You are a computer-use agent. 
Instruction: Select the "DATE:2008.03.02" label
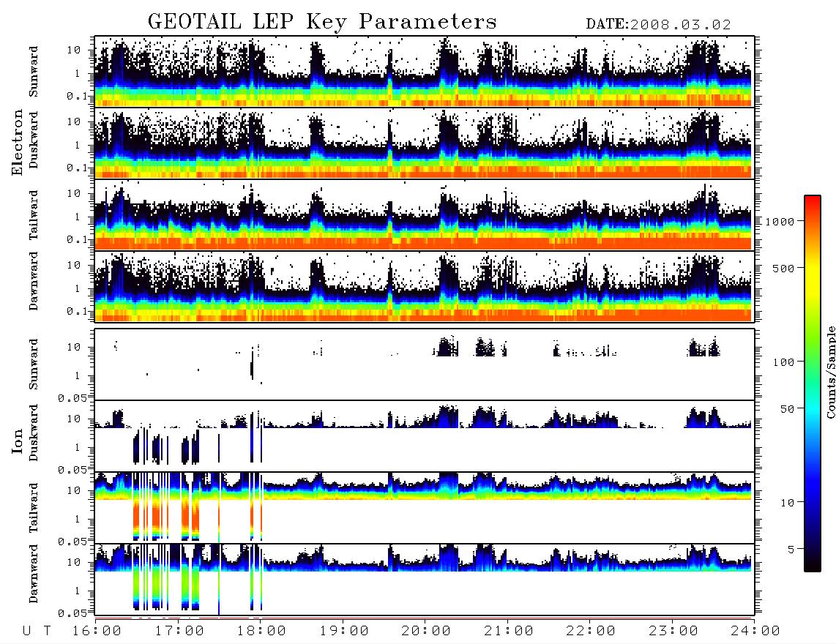coord(658,25)
